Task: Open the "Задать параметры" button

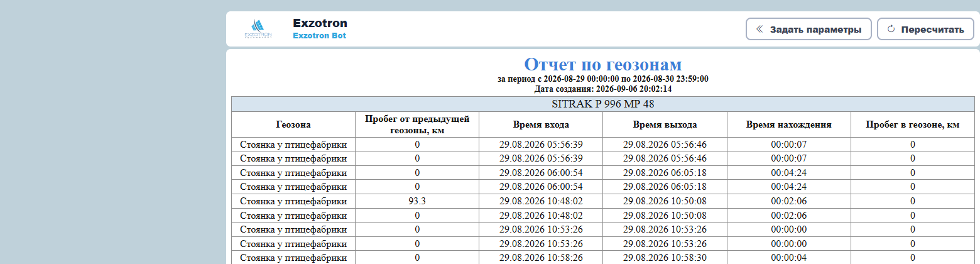Action: click(x=808, y=29)
